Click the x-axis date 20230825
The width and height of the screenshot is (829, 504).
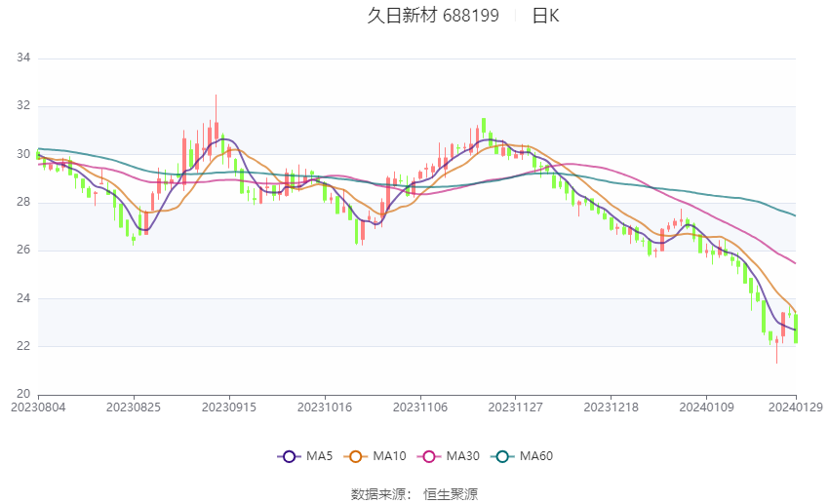(134, 407)
